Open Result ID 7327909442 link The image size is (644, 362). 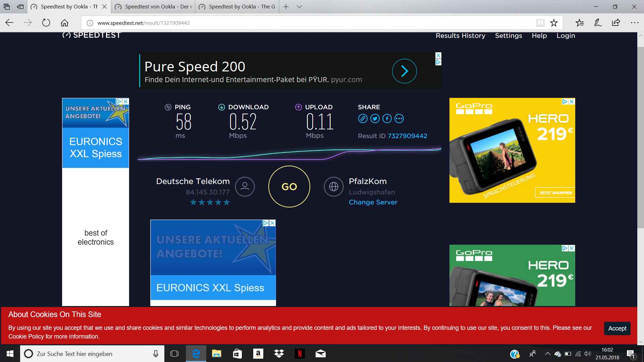click(407, 136)
